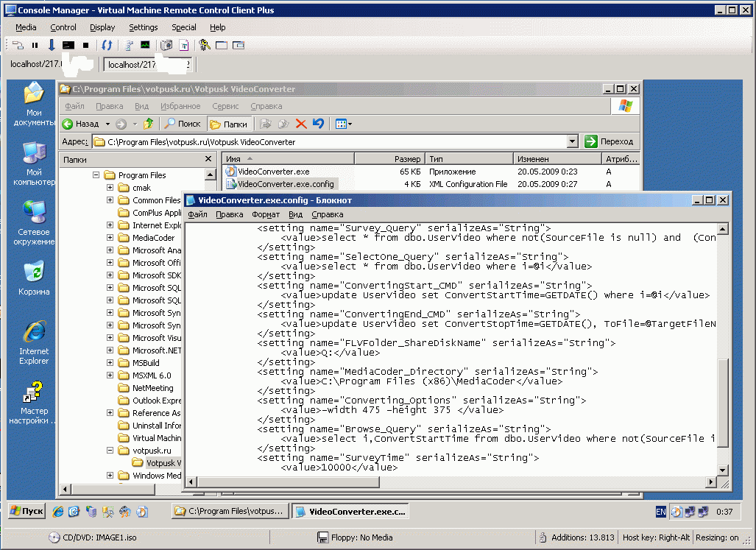
Task: Click the document with T toolbar icon
Action: pos(184,46)
